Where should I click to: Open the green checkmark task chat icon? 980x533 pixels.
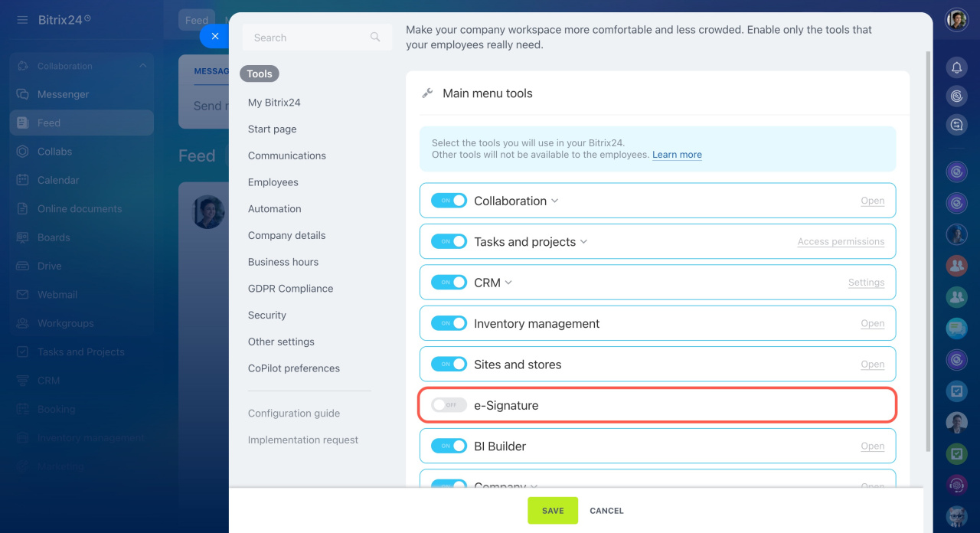click(956, 454)
